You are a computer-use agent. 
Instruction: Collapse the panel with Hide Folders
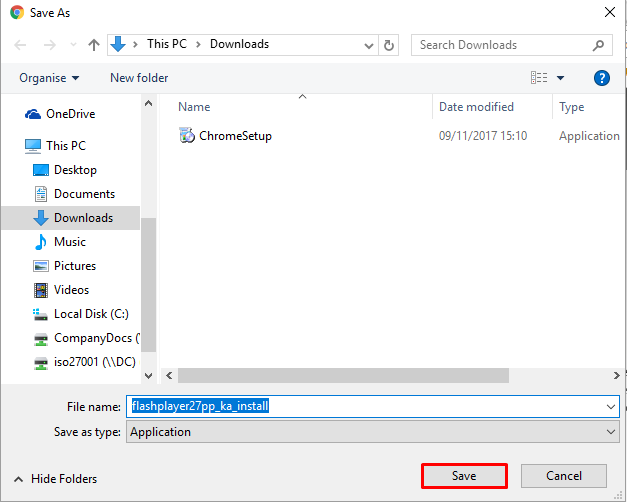point(56,479)
